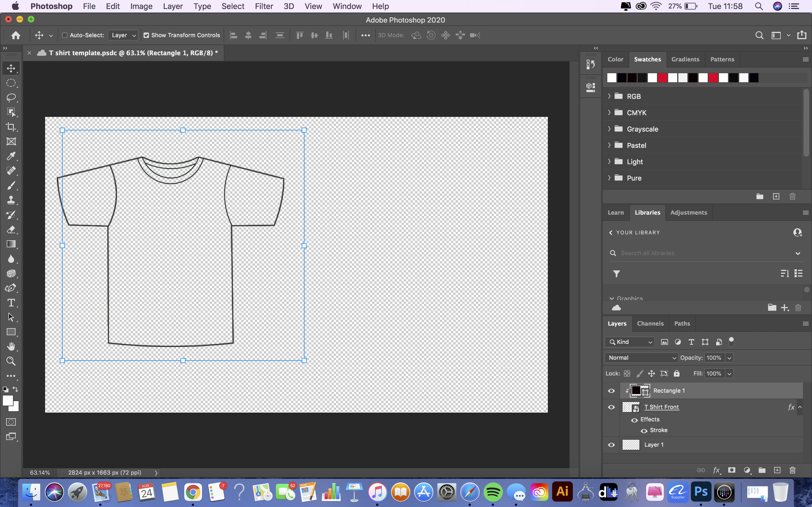Viewport: 812px width, 507px height.
Task: Expand the CMYK color group
Action: click(610, 112)
